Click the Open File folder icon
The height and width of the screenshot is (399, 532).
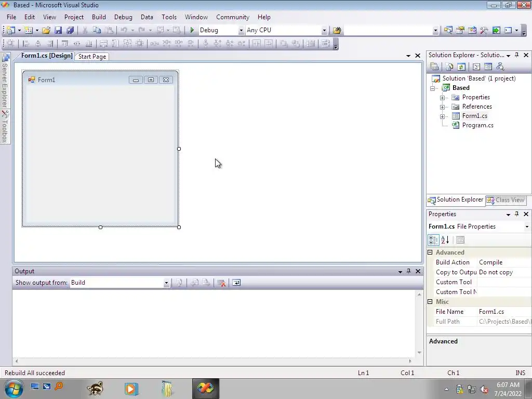[46, 30]
